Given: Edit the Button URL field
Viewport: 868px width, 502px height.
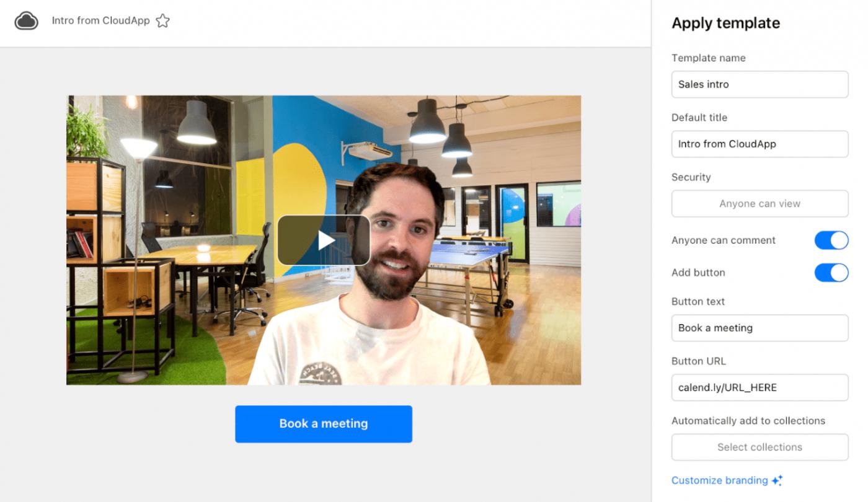Looking at the screenshot, I should point(759,387).
